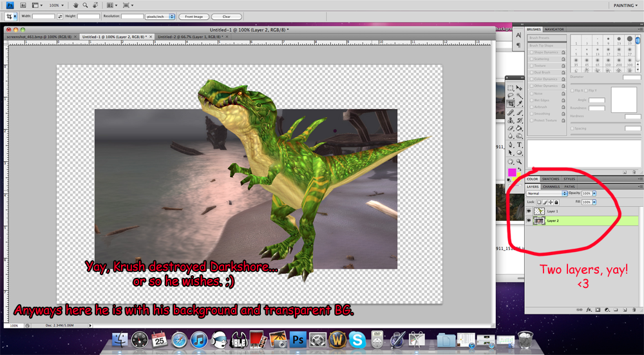Select the Crop tool in toolbox
Image resolution: width=644 pixels, height=355 pixels.
[x=510, y=104]
